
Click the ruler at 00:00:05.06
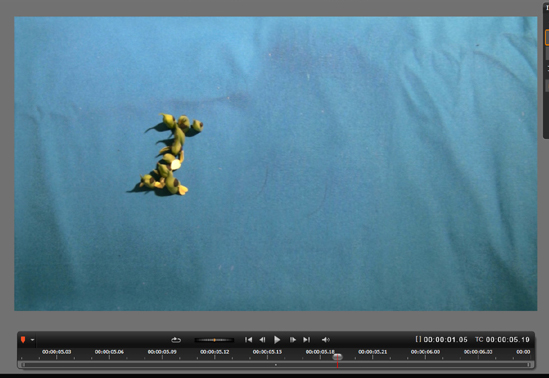(x=109, y=352)
